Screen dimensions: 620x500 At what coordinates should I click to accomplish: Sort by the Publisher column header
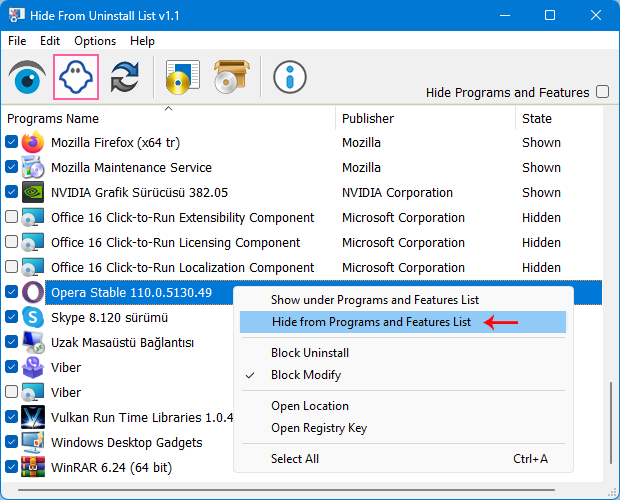[368, 118]
